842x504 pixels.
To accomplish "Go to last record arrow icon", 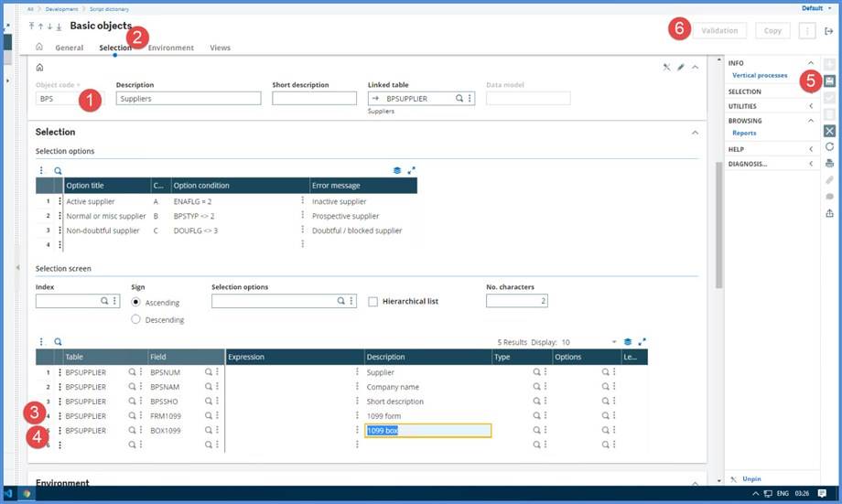I will pyautogui.click(x=59, y=26).
